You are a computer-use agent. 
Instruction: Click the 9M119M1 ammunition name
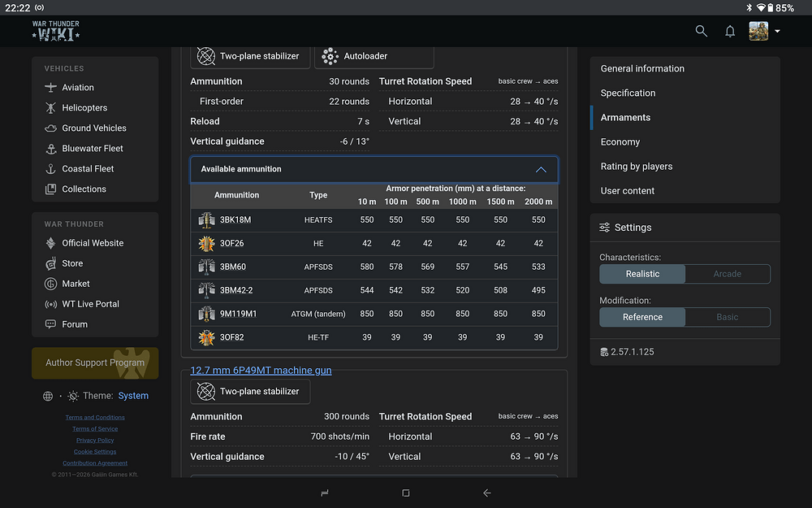coord(238,314)
